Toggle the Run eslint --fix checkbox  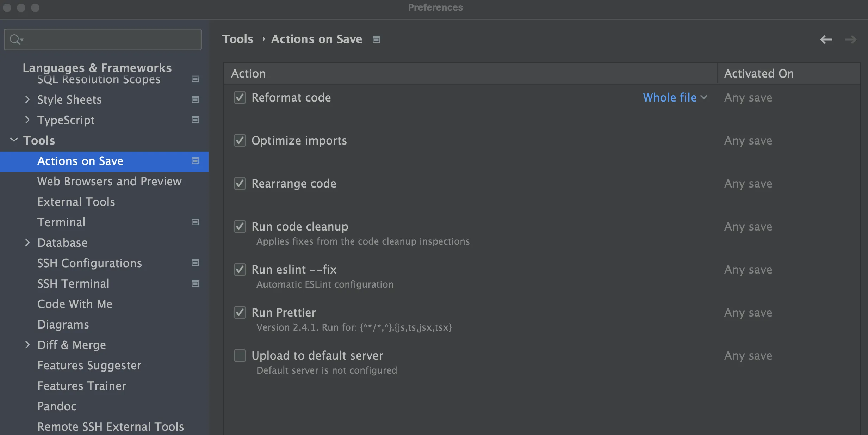240,269
